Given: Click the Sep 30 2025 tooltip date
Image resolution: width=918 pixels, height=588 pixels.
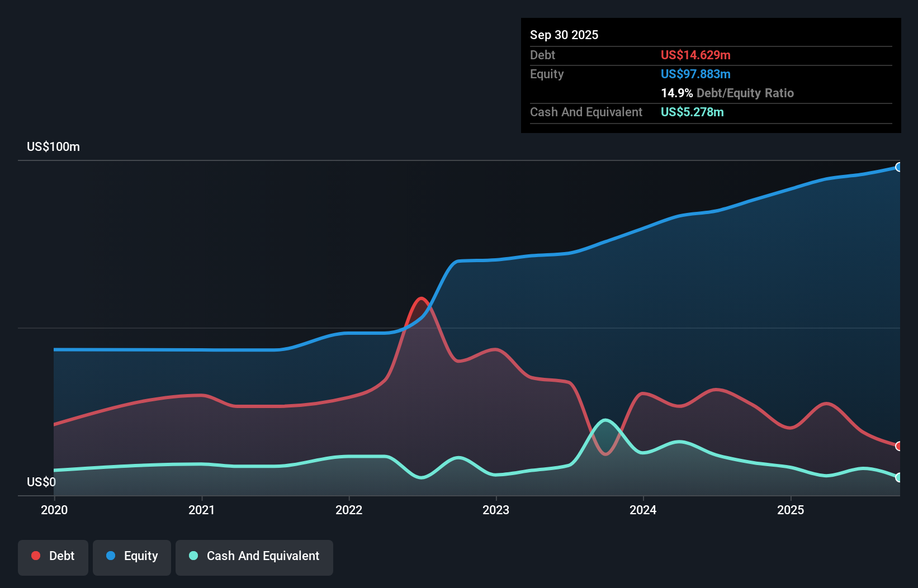Looking at the screenshot, I should point(564,35).
